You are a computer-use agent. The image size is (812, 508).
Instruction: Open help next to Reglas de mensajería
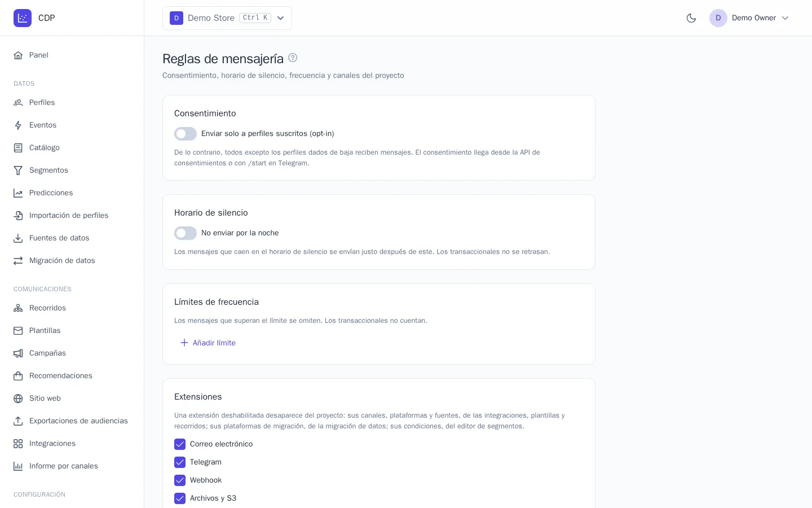[x=293, y=58]
